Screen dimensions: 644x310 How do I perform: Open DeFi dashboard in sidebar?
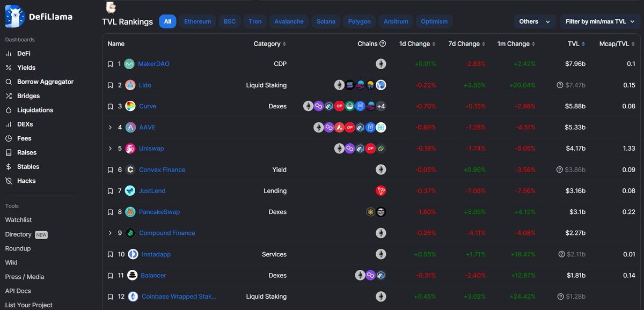click(x=18, y=54)
